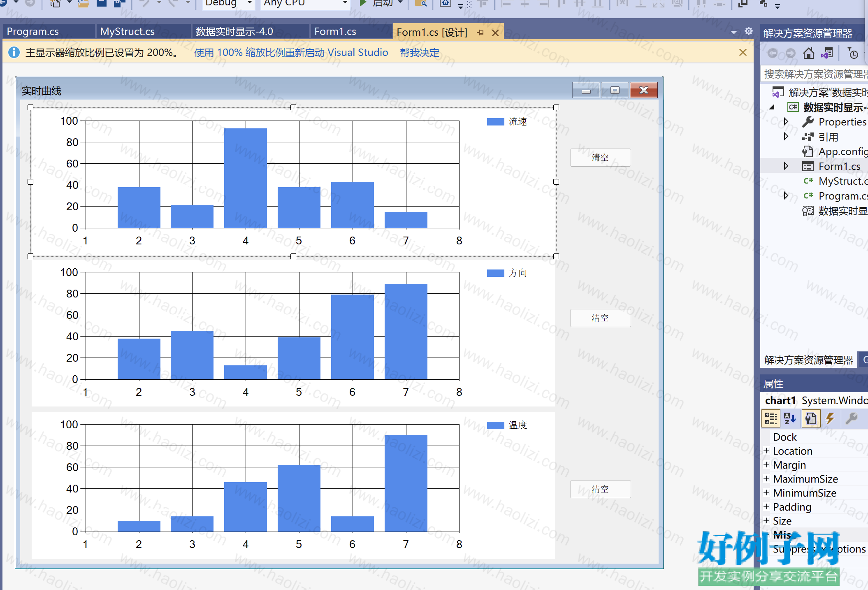
Task: Open the document tabs overflow dropdown
Action: 734,32
